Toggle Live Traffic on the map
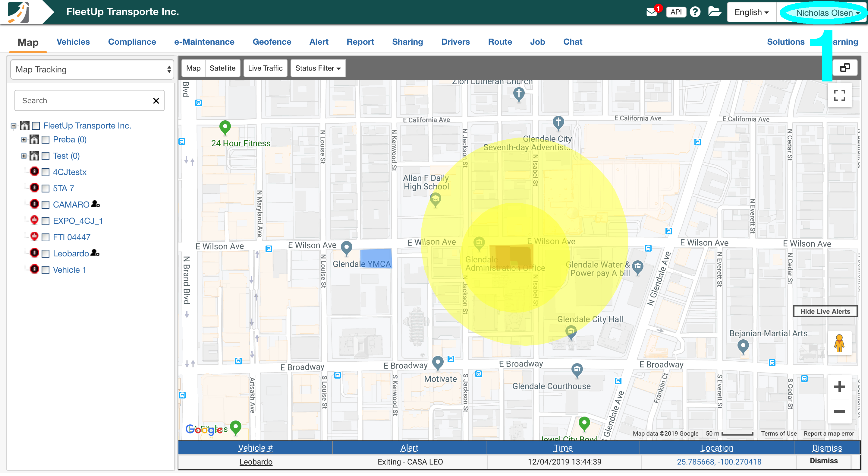Screen dimensions: 868x476 265,68
